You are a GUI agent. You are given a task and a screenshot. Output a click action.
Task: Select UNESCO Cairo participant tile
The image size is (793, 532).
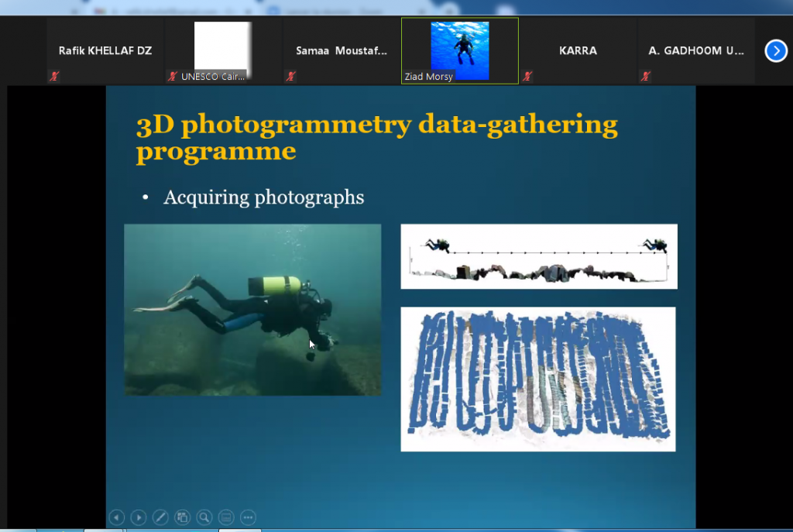pyautogui.click(x=222, y=48)
